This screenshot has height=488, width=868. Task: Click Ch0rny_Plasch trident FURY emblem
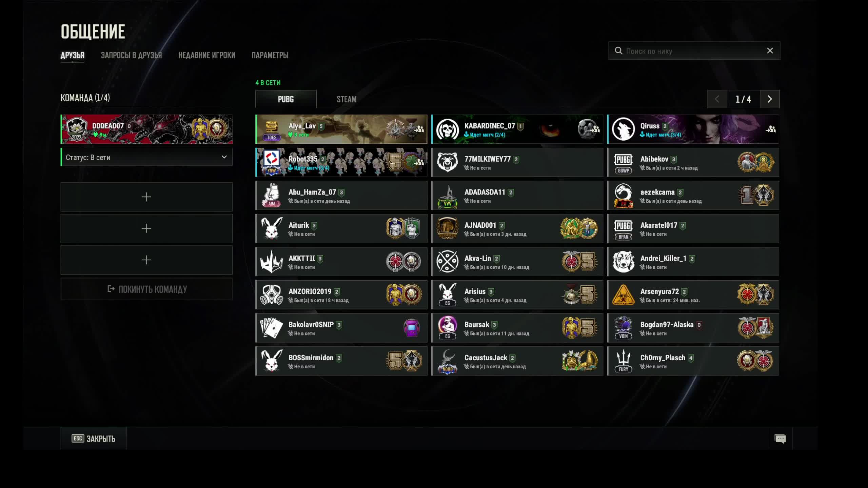pos(623,361)
